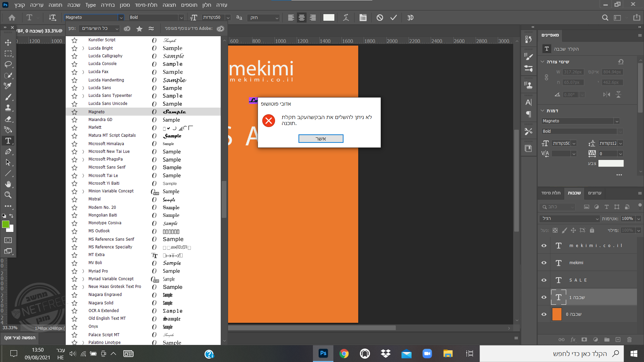Viewport: 644px width, 362px height.
Task: Select the Path Selection tool
Action: (8, 163)
